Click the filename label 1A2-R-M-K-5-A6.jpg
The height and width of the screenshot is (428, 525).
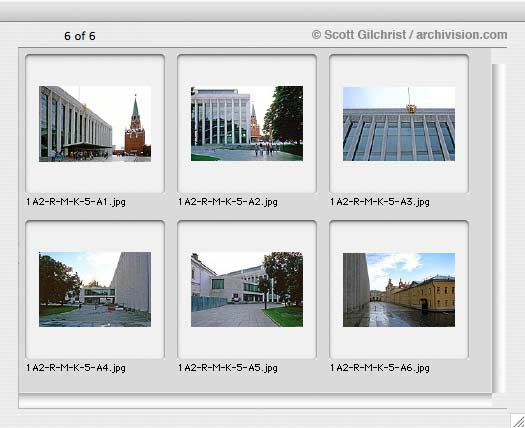coord(380,368)
